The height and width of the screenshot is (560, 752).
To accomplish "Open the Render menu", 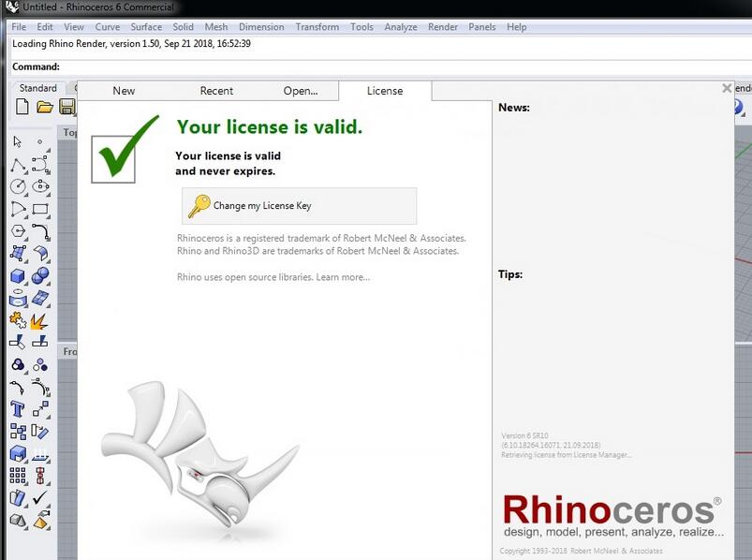I will pyautogui.click(x=443, y=27).
